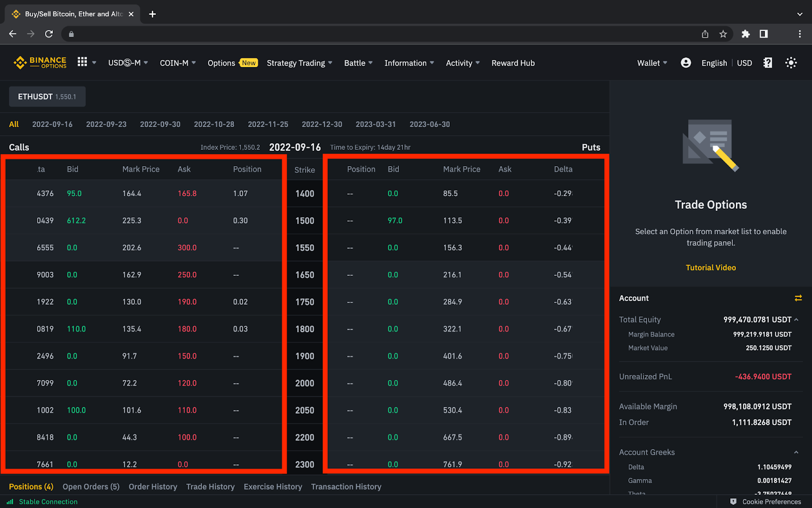The image size is (812, 508).
Task: Switch to the Open Orders (5) tab
Action: pos(91,487)
